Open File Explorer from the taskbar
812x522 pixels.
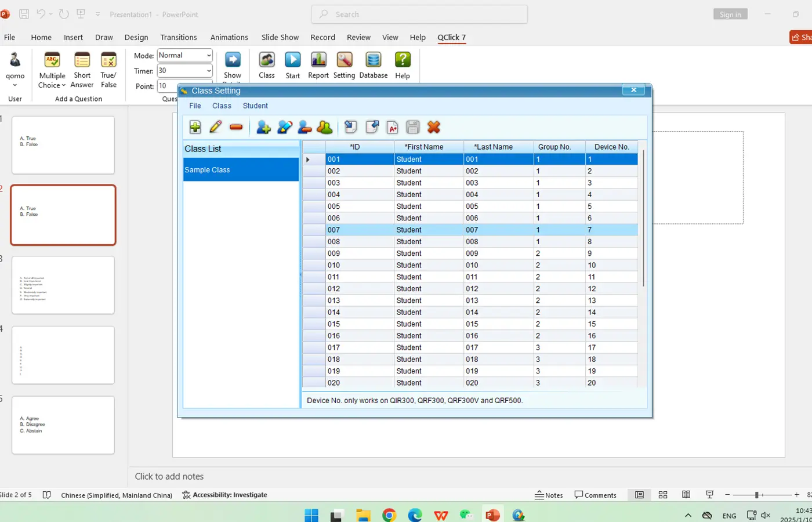363,514
